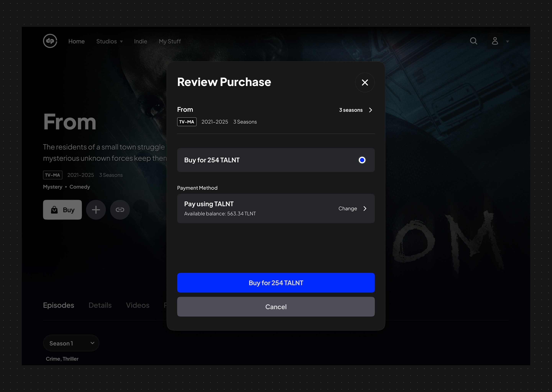The image size is (552, 392).
Task: Click the shopping bag Buy button
Action: (x=62, y=210)
